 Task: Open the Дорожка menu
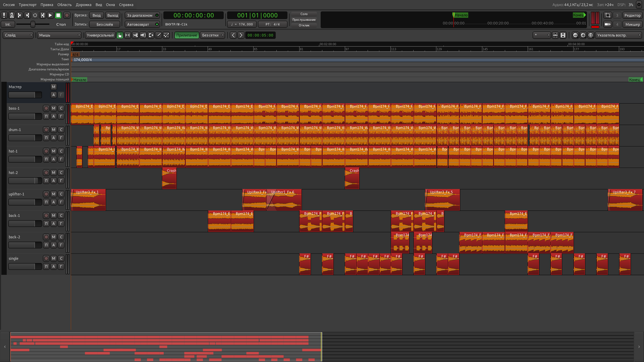(x=84, y=5)
